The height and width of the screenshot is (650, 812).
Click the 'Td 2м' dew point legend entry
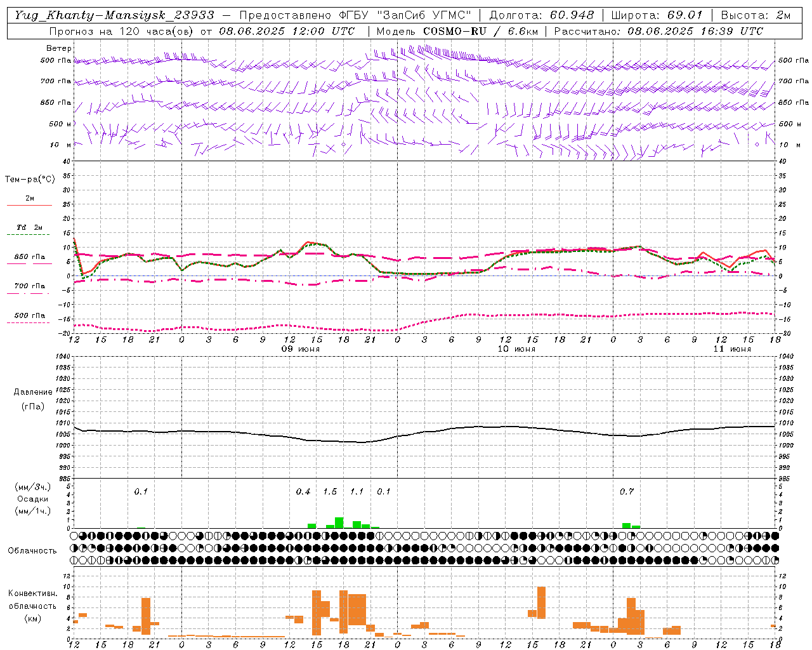(x=30, y=227)
